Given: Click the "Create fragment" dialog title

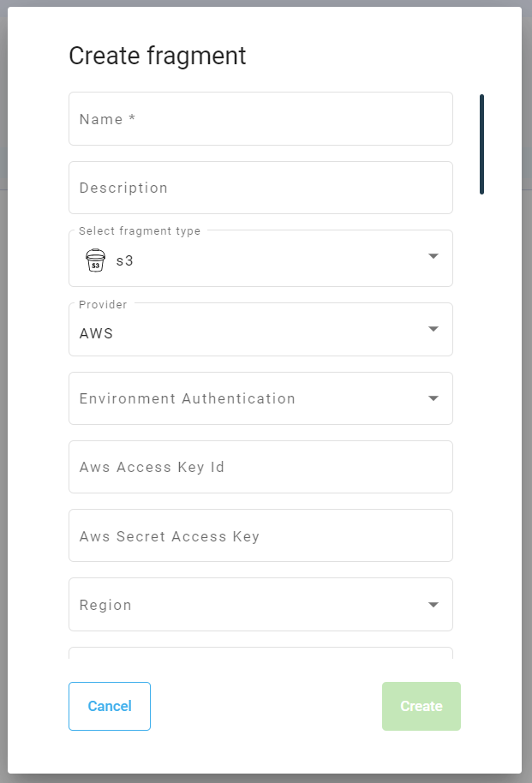Looking at the screenshot, I should coord(158,57).
